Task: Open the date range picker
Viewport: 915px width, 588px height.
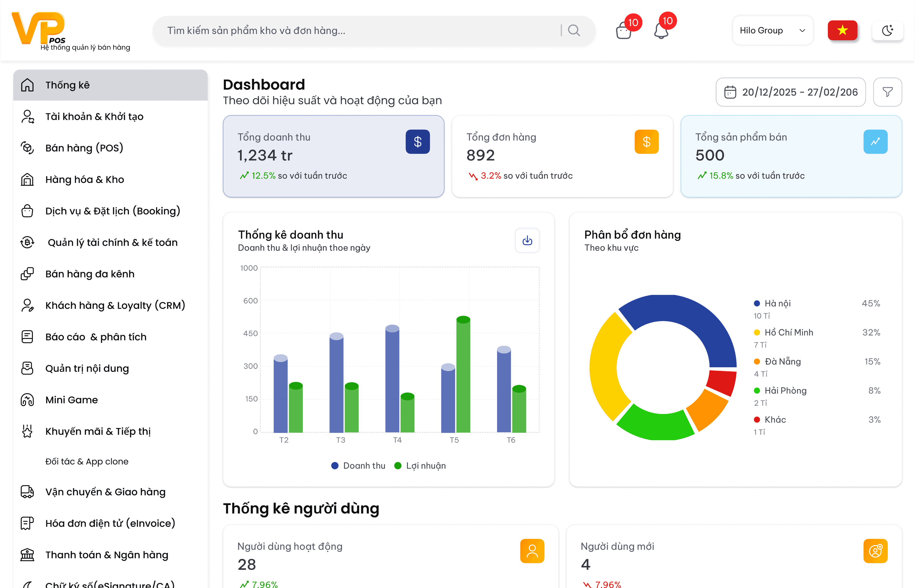Action: 790,92
